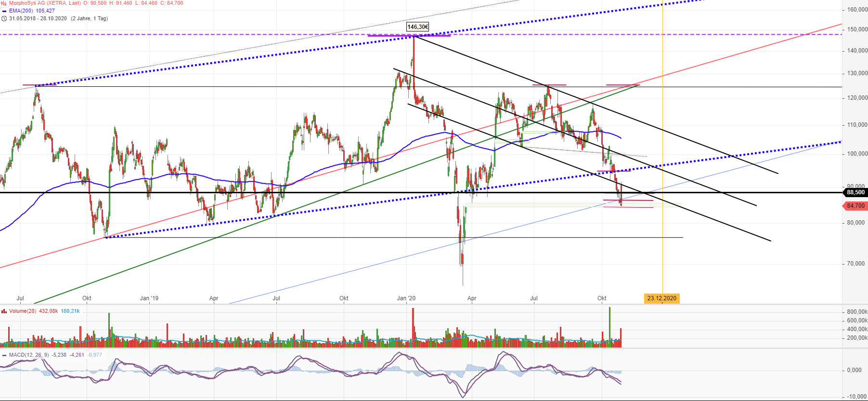Click the volume average value 180,21k
Image resolution: width=868 pixels, height=401 pixels.
[x=70, y=311]
